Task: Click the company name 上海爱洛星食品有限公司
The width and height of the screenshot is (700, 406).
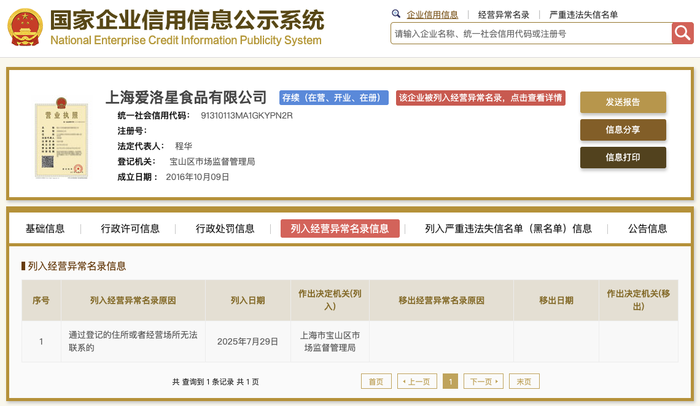Action: click(186, 97)
